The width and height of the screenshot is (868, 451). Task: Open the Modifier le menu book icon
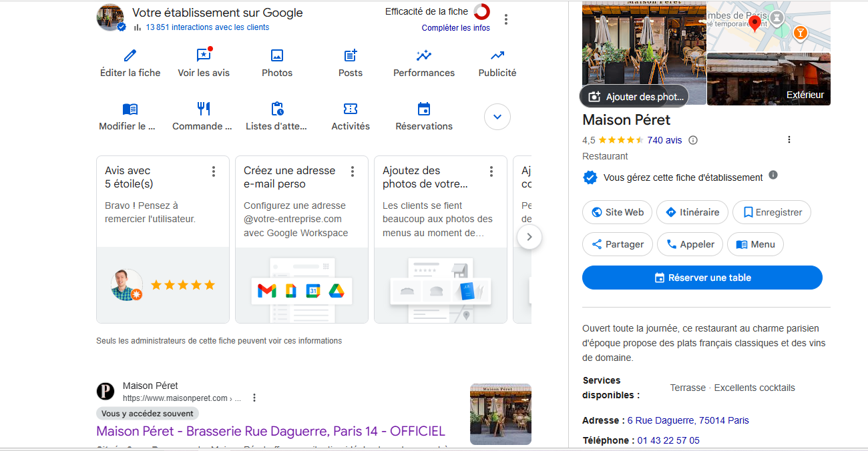click(130, 109)
